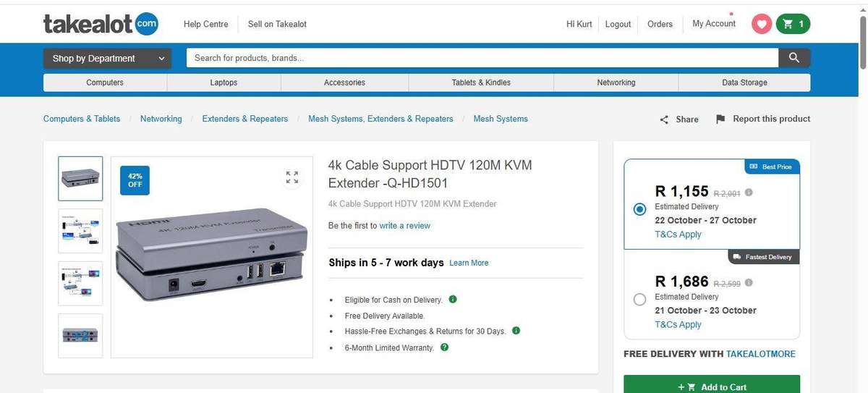Click the Add to Cart button
The width and height of the screenshot is (868, 393).
click(x=712, y=386)
